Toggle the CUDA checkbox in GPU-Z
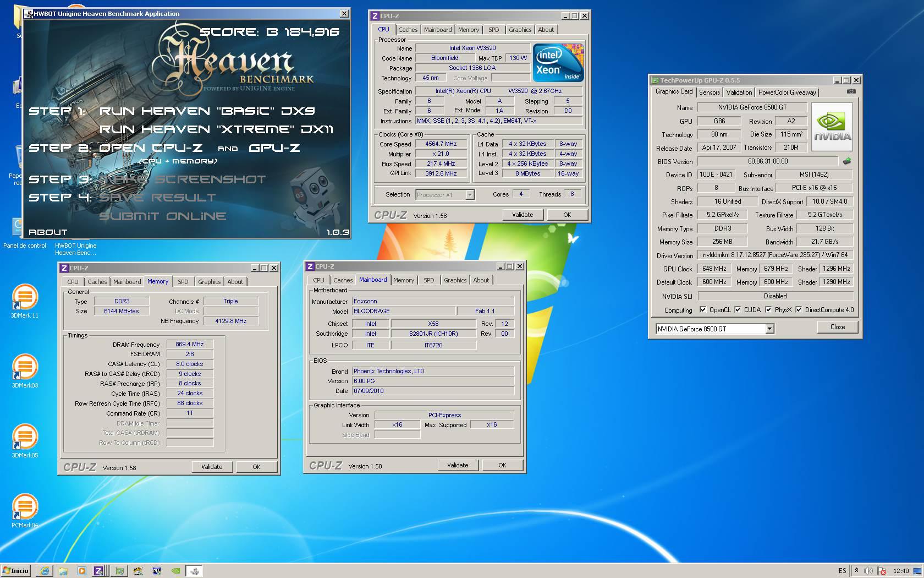Screen dimensions: 924x578 tap(737, 309)
